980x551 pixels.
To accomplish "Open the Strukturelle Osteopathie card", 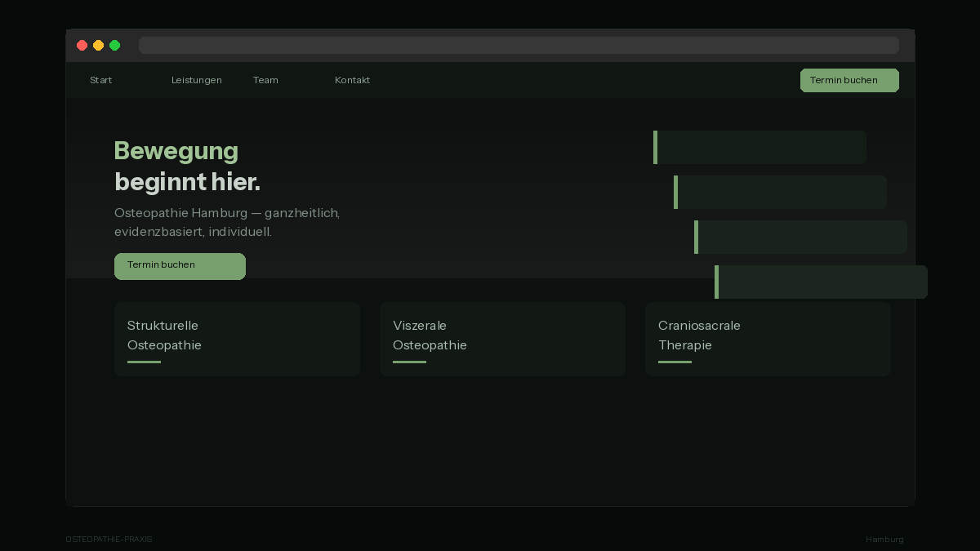I will click(x=237, y=339).
